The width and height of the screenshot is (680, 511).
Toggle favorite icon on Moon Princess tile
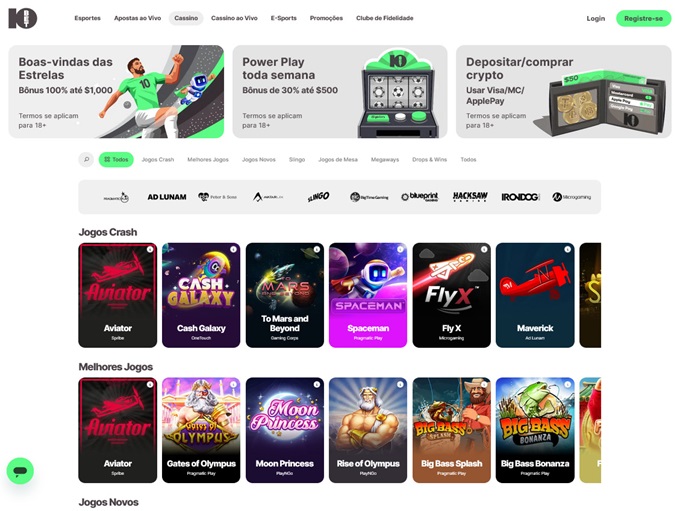(x=317, y=385)
